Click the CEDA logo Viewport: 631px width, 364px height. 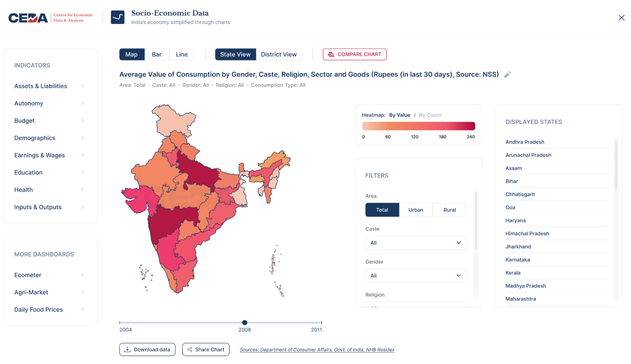coord(28,18)
